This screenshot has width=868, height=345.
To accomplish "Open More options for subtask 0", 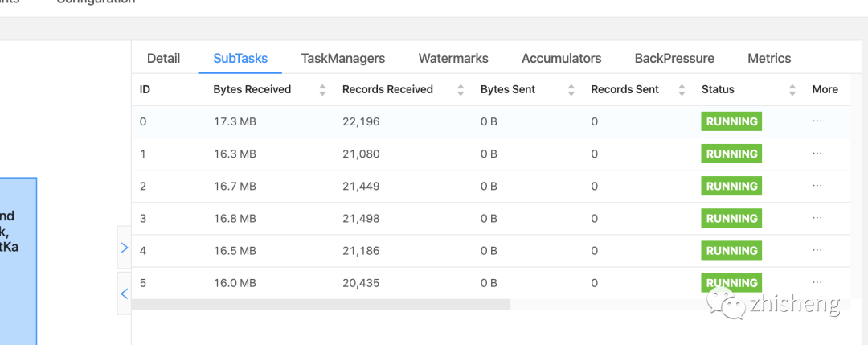I will pos(817,121).
